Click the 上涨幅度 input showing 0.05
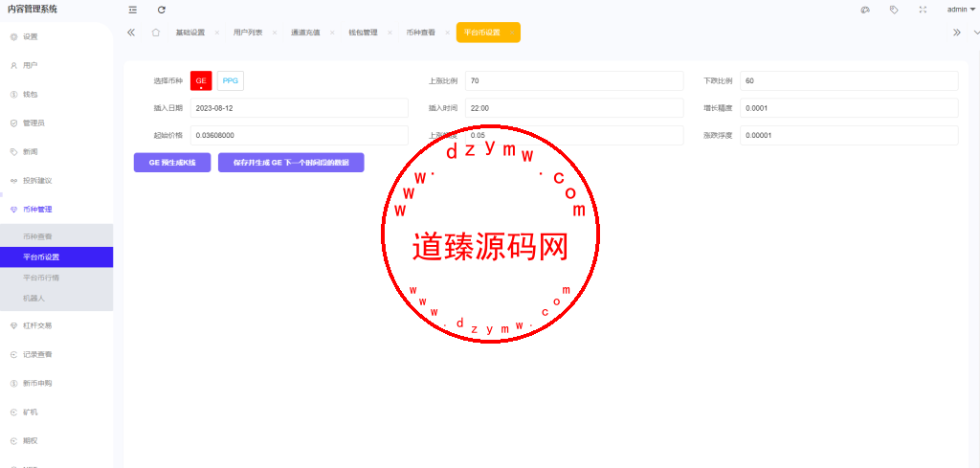The height and width of the screenshot is (468, 980). [x=574, y=135]
